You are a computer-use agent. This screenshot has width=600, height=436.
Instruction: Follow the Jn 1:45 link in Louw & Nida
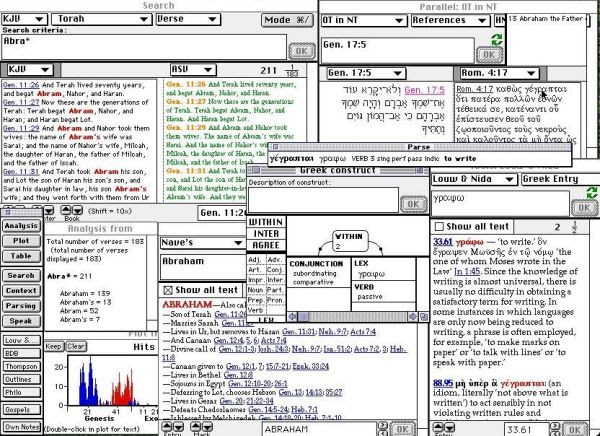click(467, 272)
